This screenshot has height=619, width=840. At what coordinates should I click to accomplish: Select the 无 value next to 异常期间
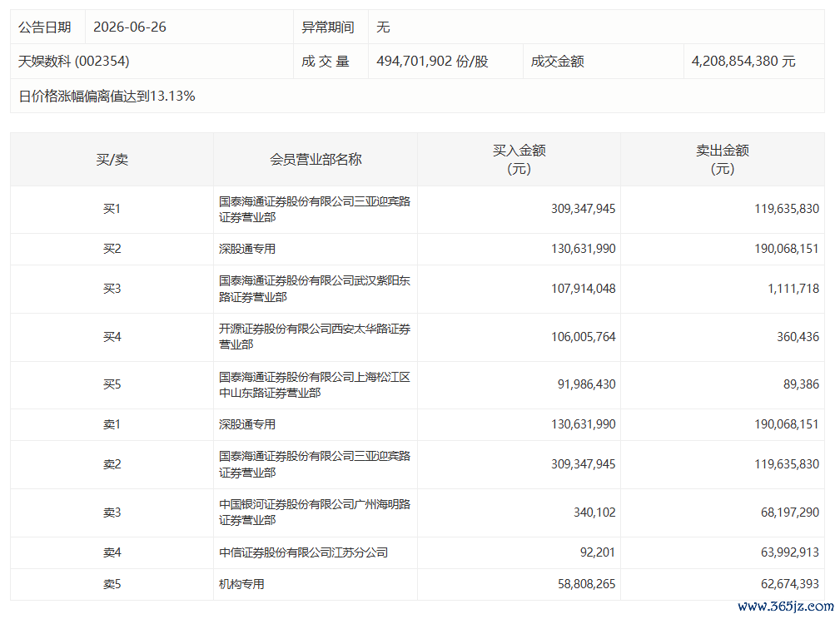[x=383, y=27]
